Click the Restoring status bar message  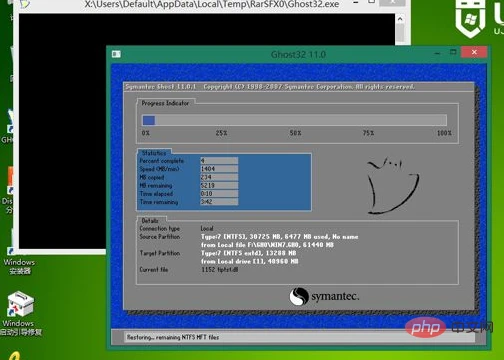173,337
